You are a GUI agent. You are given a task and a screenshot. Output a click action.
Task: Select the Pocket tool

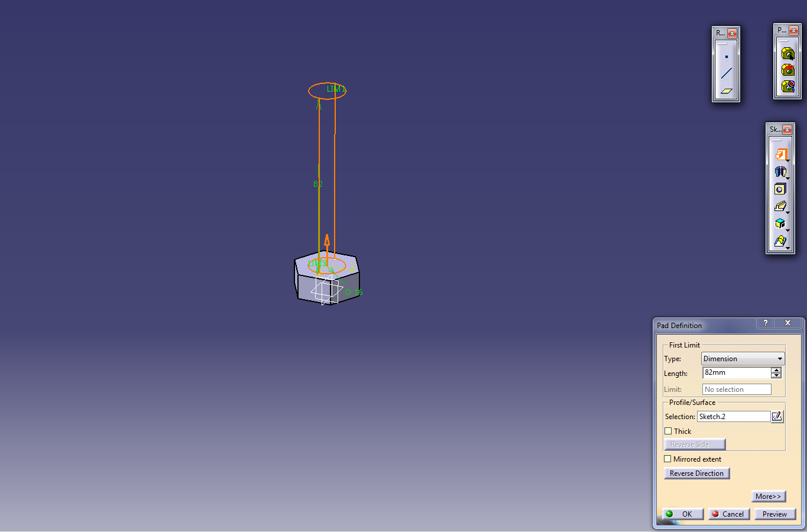pos(780,171)
